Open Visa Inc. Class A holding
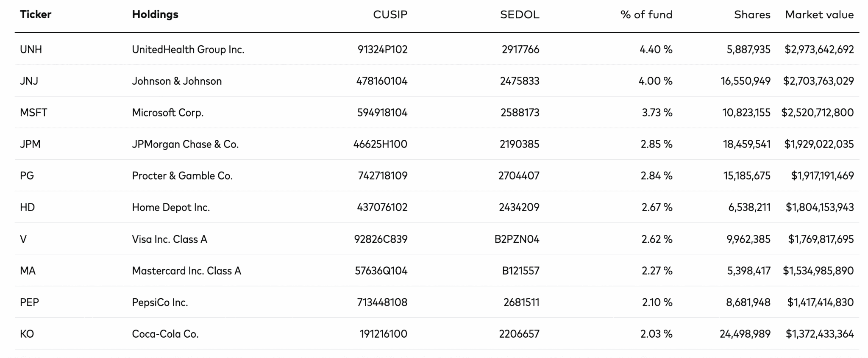 (x=170, y=239)
